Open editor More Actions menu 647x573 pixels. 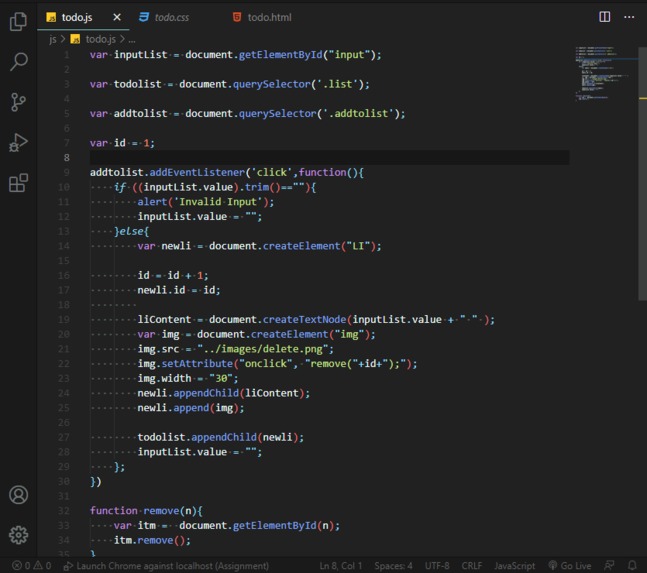click(629, 17)
